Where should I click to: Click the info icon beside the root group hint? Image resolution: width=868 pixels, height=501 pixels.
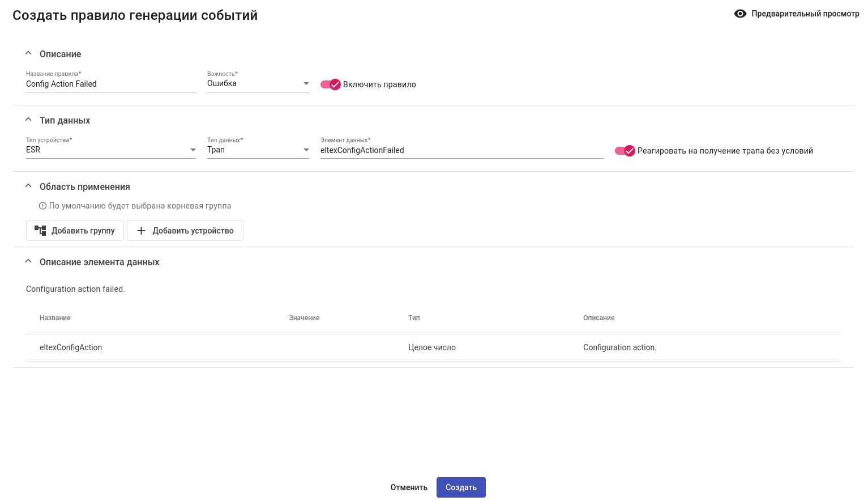pyautogui.click(x=42, y=206)
